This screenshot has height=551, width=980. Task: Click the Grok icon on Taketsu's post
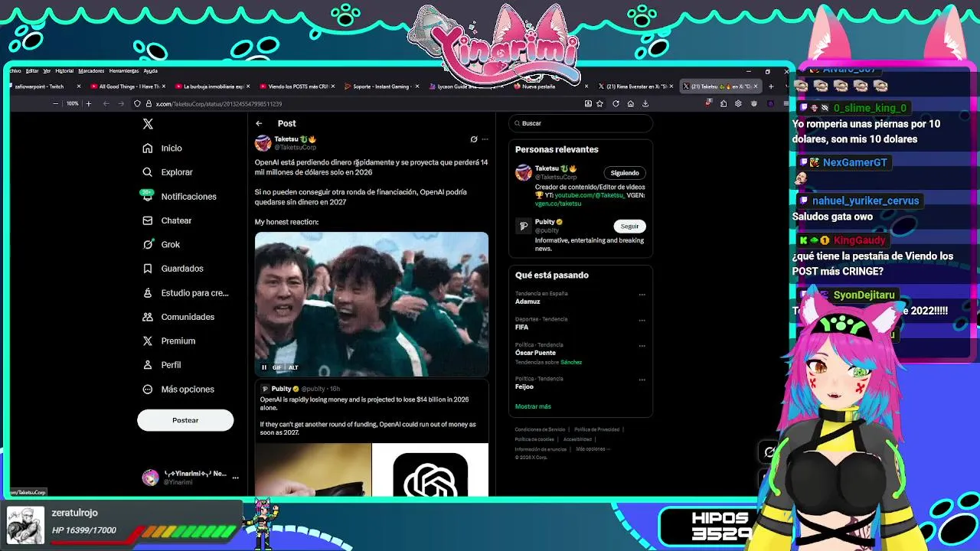pos(474,139)
